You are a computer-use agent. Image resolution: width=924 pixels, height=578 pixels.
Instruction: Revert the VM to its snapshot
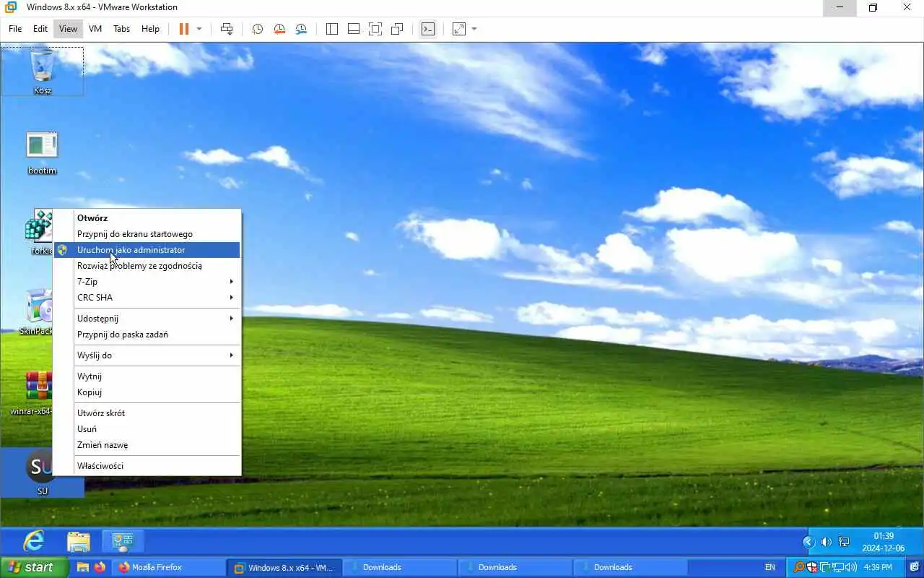click(x=279, y=29)
